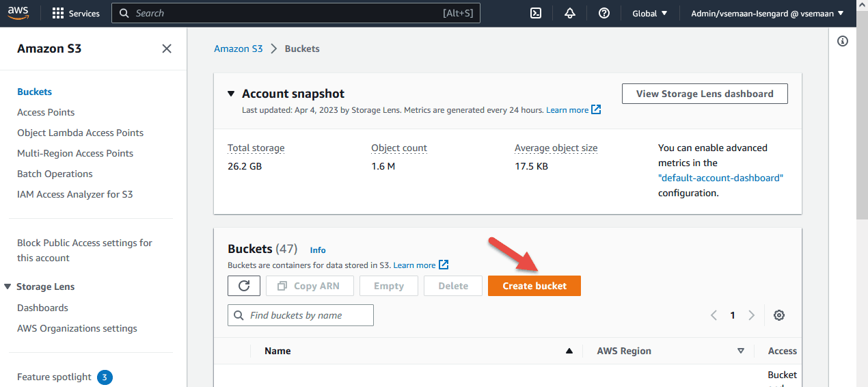Open the Admin account dropdown

point(767,13)
